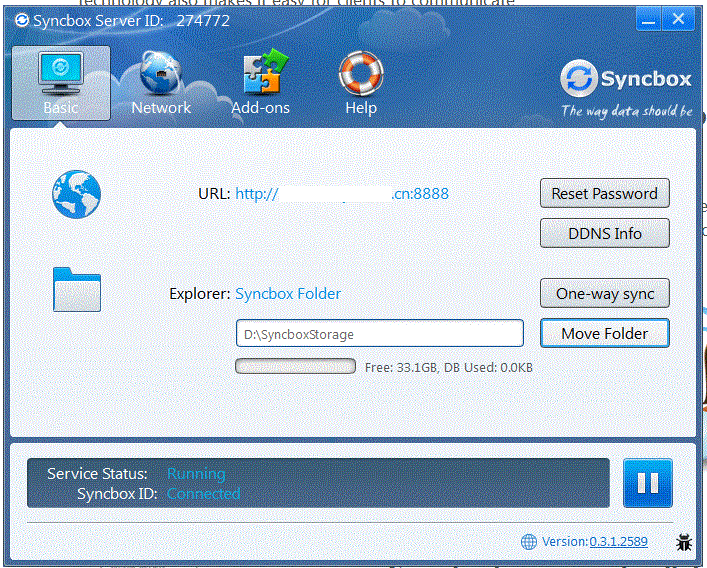Click the disk free space usage bar
707x568 pixels.
pyautogui.click(x=295, y=367)
